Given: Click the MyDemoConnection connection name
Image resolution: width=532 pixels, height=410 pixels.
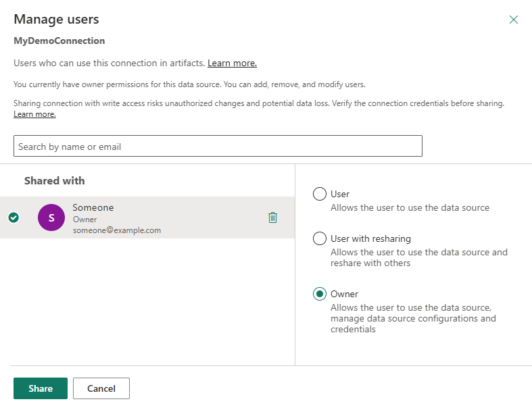Looking at the screenshot, I should coord(59,41).
